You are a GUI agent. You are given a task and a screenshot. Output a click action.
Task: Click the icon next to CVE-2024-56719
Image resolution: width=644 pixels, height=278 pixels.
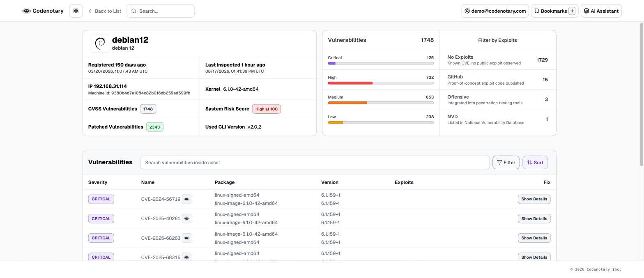point(186,199)
